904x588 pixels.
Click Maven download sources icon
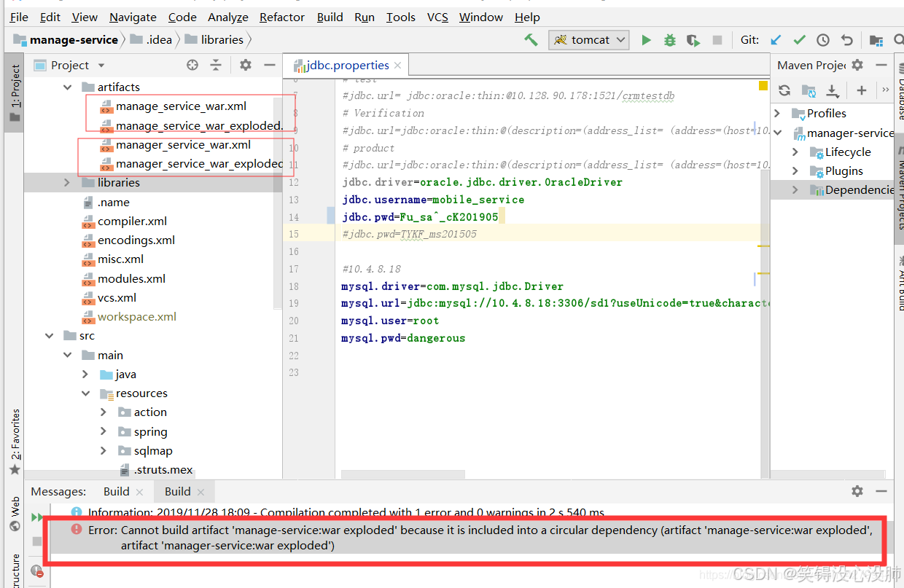point(833,90)
